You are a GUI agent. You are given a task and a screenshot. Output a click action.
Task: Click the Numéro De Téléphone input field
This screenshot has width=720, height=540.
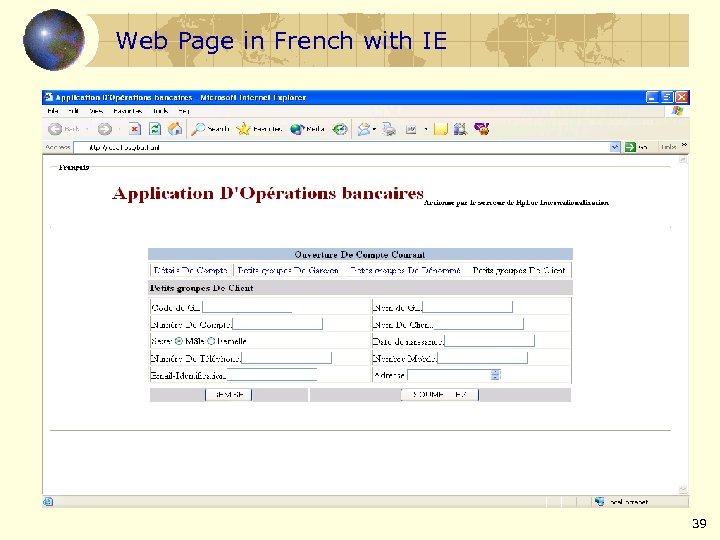click(287, 358)
